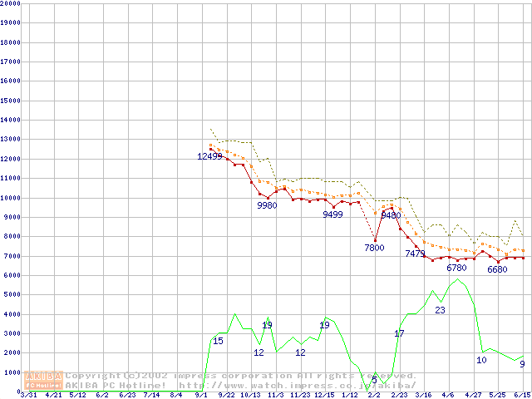
Task: Click the 7800 low-point price label
Action: [374, 248]
